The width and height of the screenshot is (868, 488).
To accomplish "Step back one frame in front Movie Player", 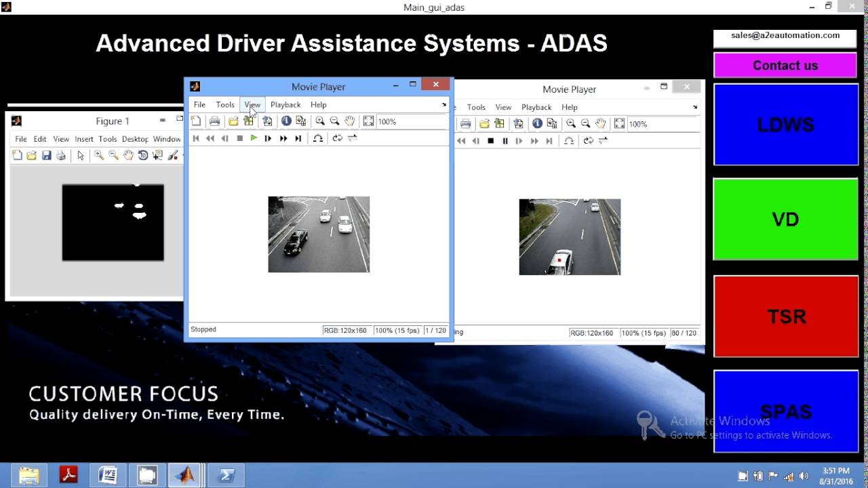I will (x=224, y=138).
